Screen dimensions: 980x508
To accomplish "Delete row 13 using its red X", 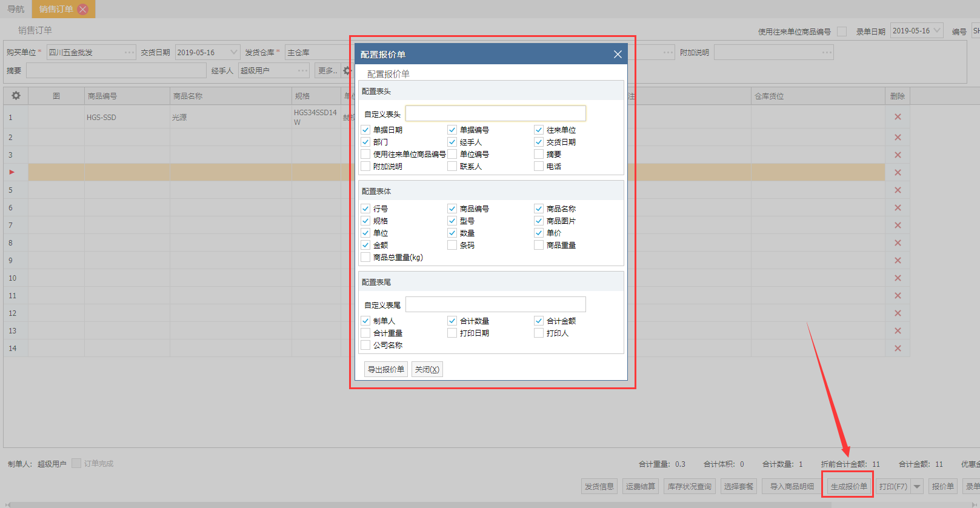I will pos(898,331).
